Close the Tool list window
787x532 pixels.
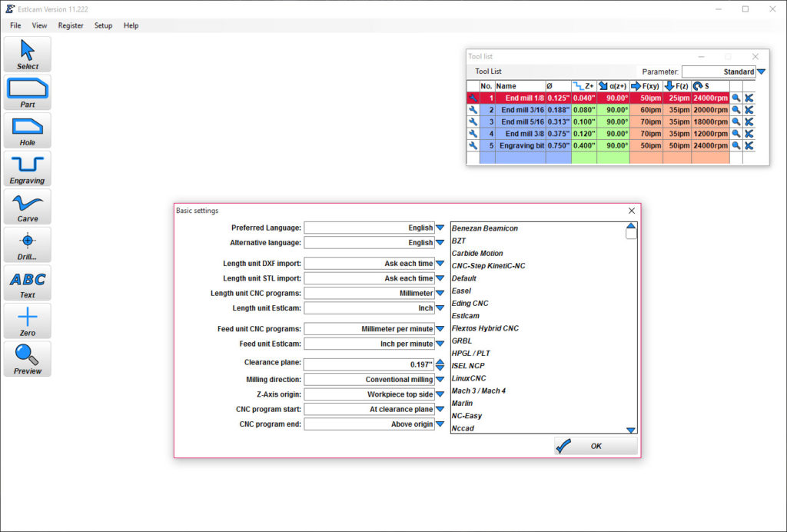pos(755,57)
